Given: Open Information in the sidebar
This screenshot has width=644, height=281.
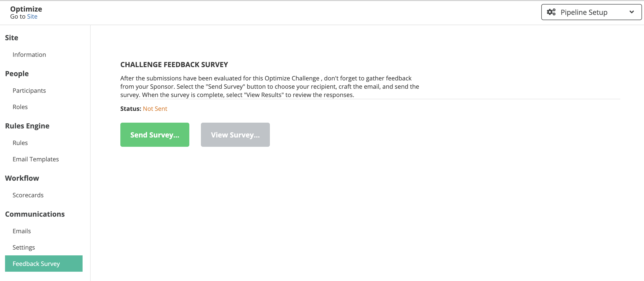Looking at the screenshot, I should (x=29, y=55).
